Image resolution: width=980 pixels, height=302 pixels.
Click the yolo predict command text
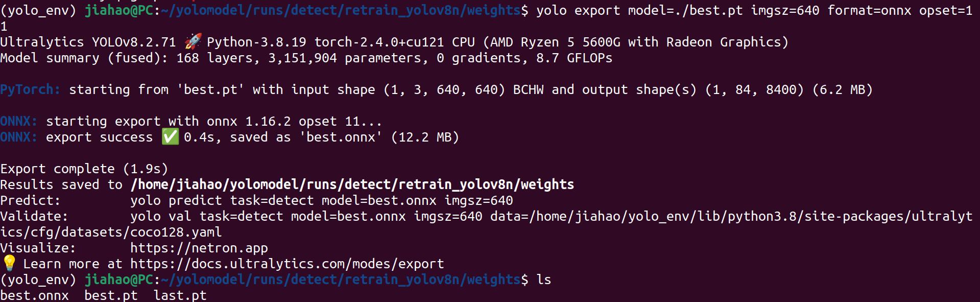322,201
